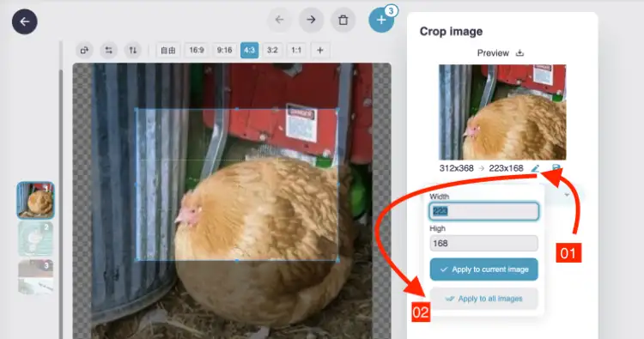Click Apply to all images
Viewport: 644px width, 339px height.
(483, 299)
